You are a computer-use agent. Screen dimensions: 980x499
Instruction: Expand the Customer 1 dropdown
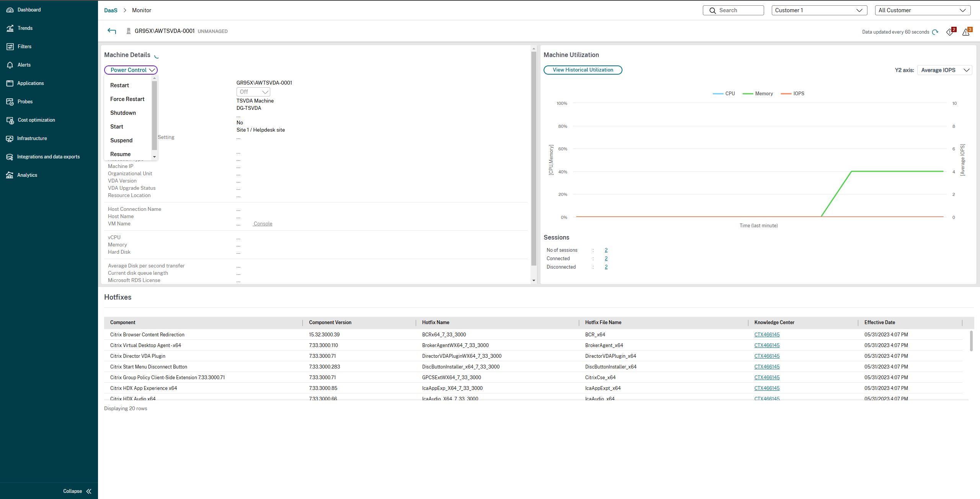click(x=819, y=10)
